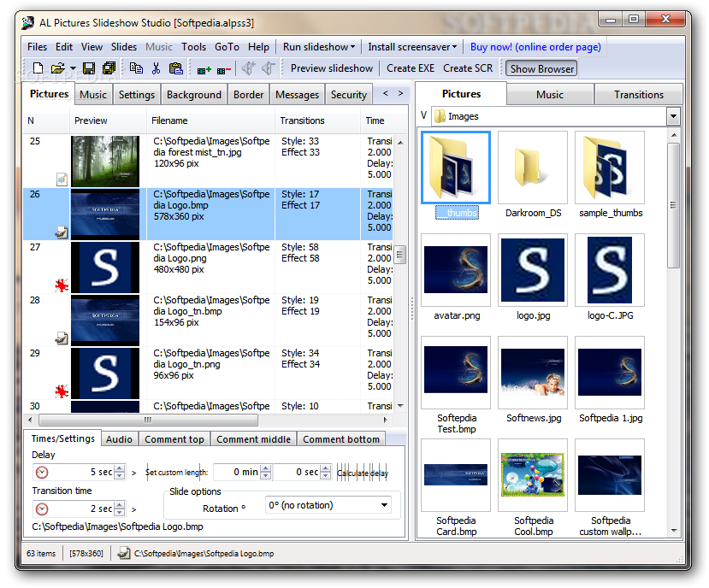Cut the selected slide with the scissors icon
The width and height of the screenshot is (709, 588).
156,68
